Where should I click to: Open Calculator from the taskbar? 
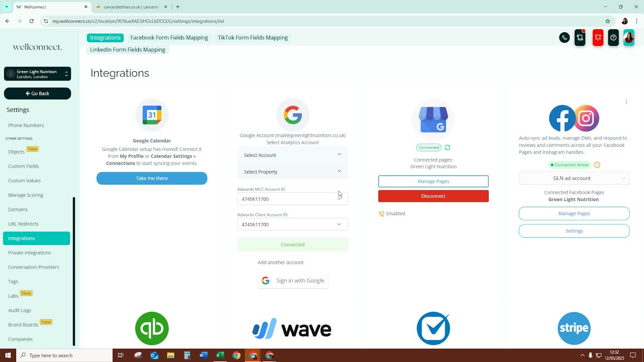[x=187, y=355]
